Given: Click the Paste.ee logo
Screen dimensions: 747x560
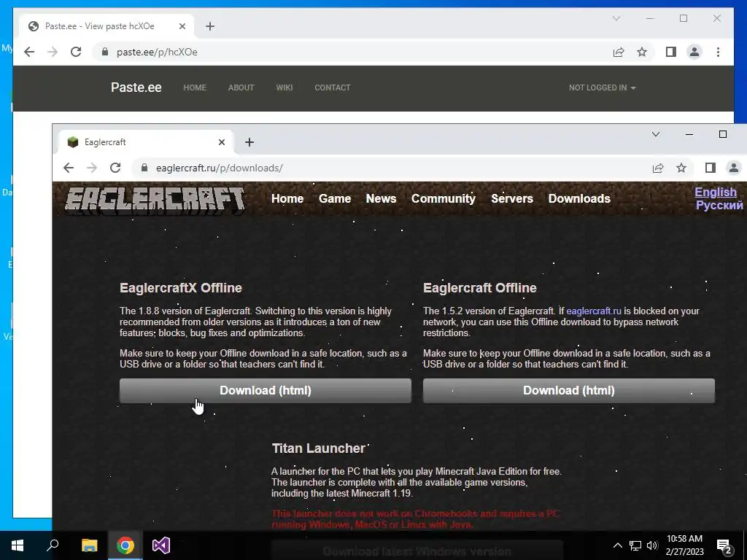Looking at the screenshot, I should point(136,87).
